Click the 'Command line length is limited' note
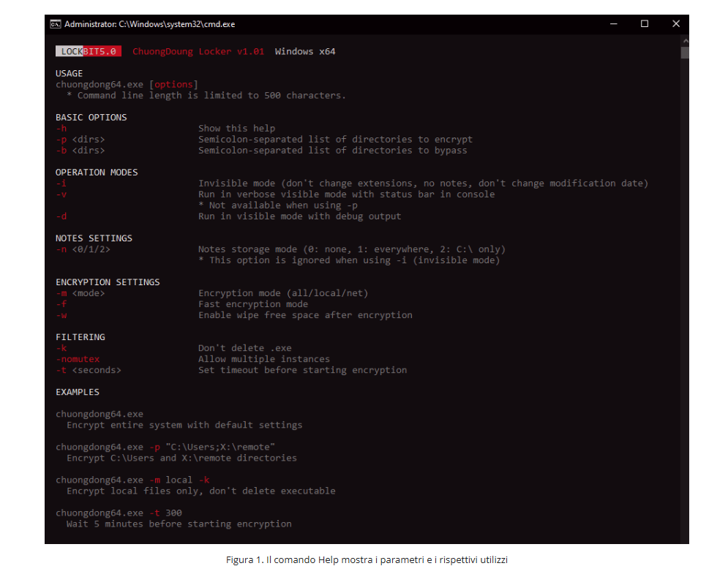The width and height of the screenshot is (728, 566). (x=206, y=96)
